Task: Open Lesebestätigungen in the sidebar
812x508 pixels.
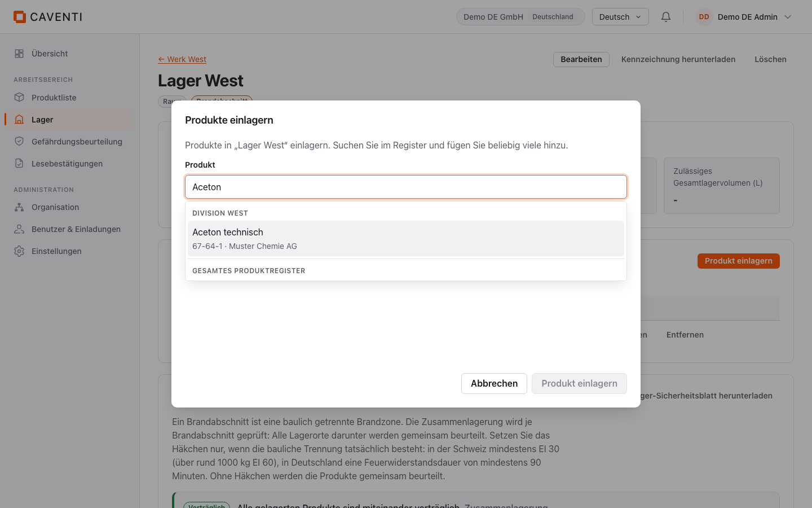Action: [69, 164]
